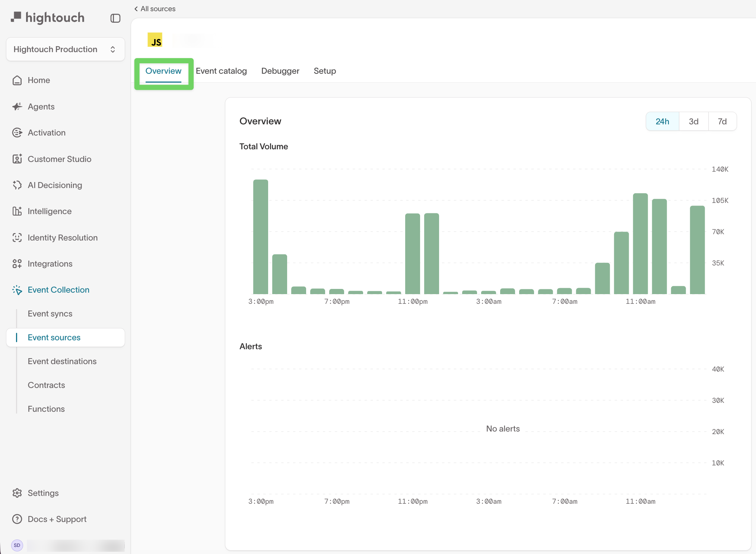The image size is (756, 554).
Task: Switch time range to 3d
Action: (x=693, y=121)
